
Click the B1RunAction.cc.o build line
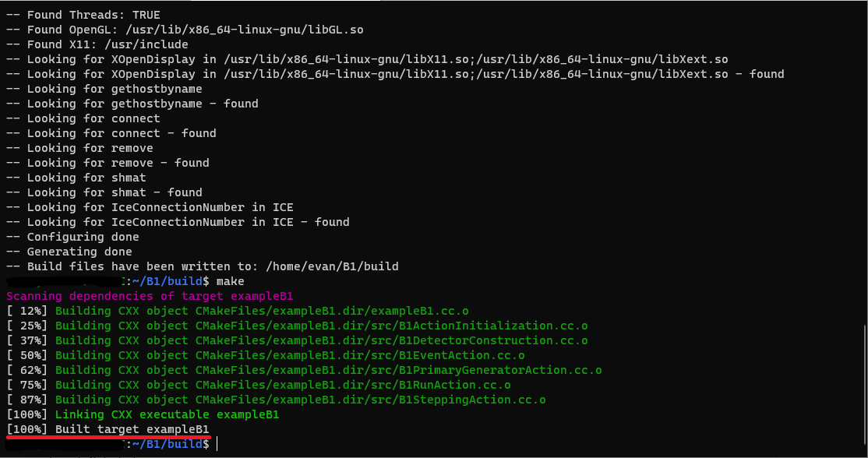pos(283,385)
